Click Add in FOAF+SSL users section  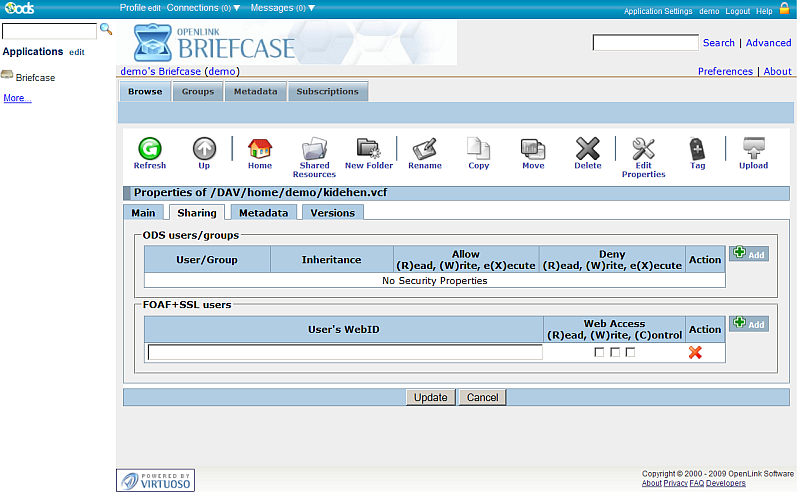[749, 324]
